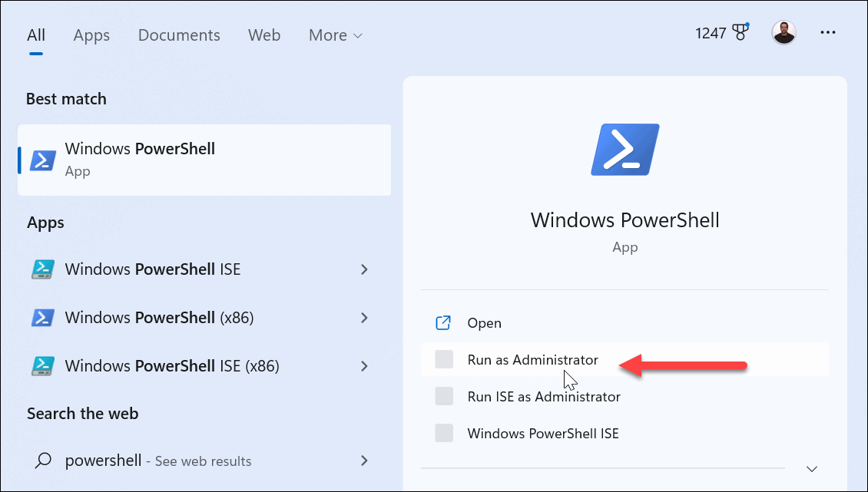Image resolution: width=868 pixels, height=492 pixels.
Task: Open your user profile picture
Action: [x=784, y=32]
